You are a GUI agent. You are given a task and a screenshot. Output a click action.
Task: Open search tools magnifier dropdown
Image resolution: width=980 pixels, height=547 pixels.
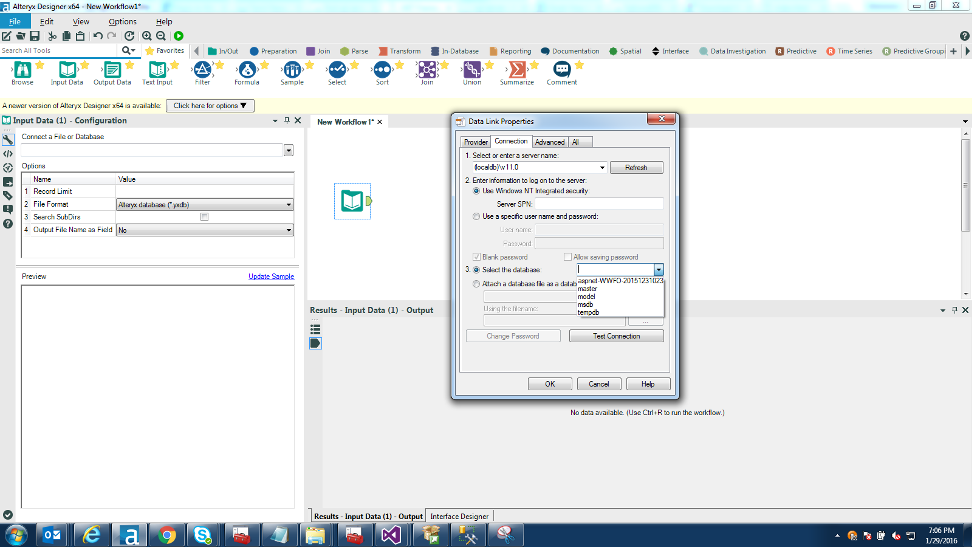tap(128, 50)
